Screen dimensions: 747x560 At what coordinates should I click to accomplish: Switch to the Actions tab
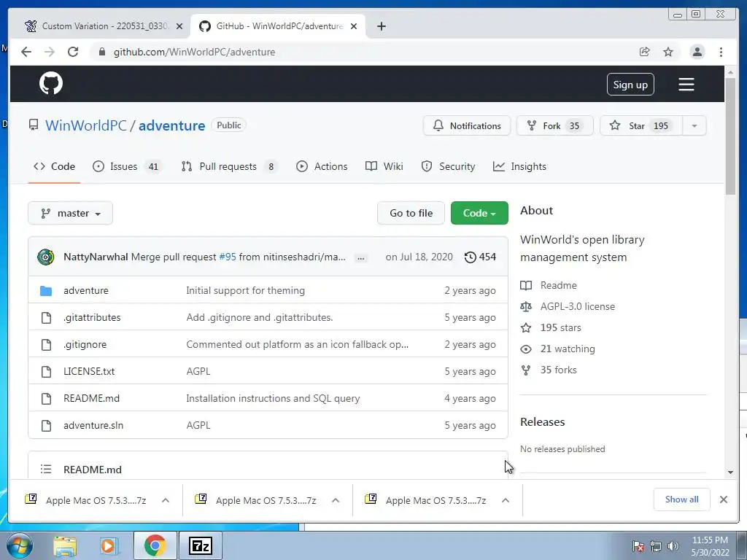click(322, 166)
